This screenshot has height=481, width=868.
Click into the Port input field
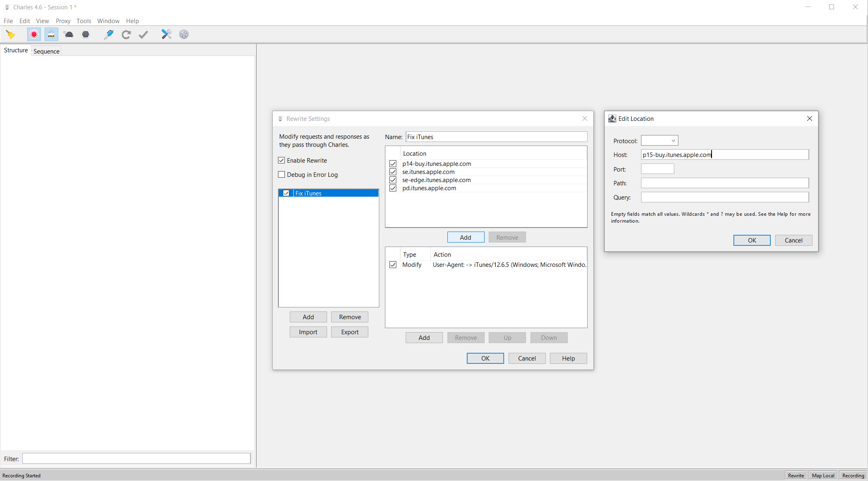pos(657,169)
